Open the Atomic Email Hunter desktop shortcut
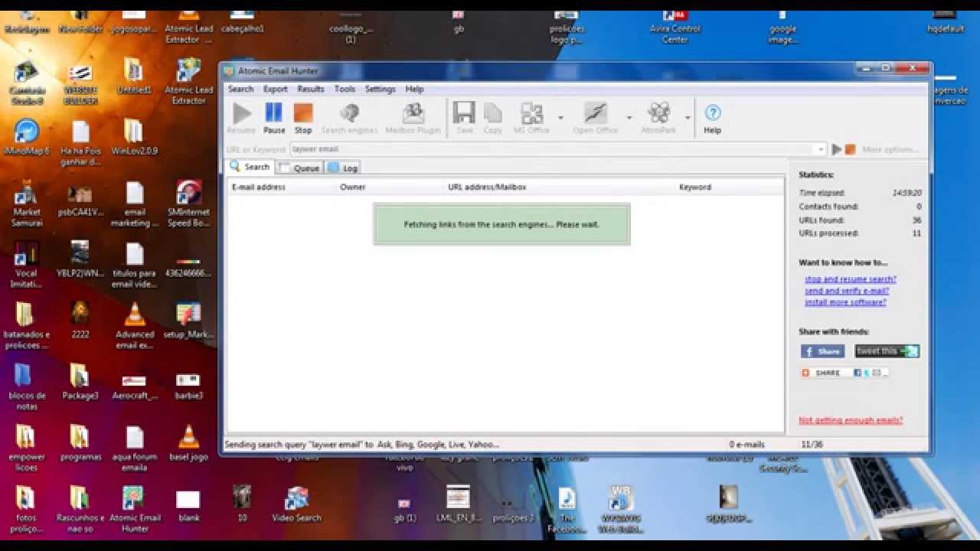Screen dimensions: 980x551 coord(135,509)
